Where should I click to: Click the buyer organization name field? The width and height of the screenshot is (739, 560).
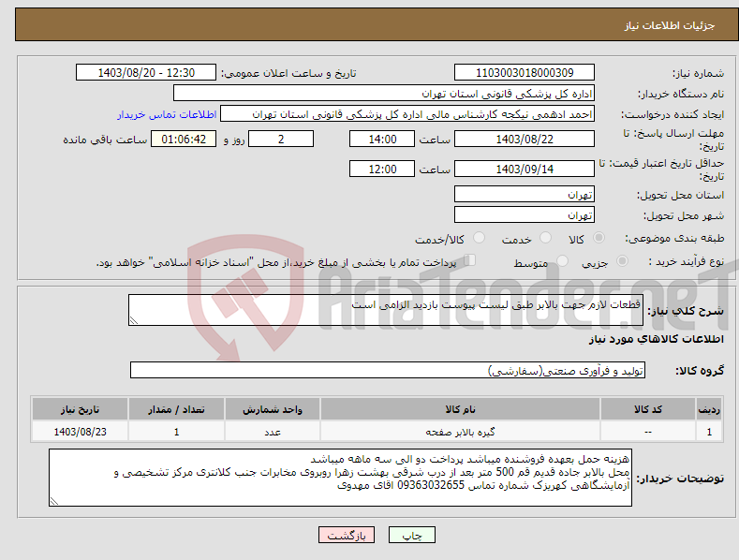(x=384, y=94)
